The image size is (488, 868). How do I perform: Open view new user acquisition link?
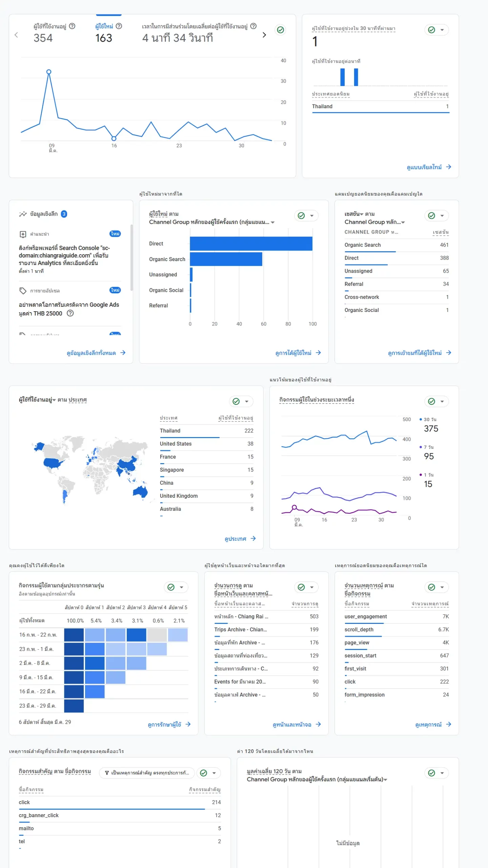[298, 353]
